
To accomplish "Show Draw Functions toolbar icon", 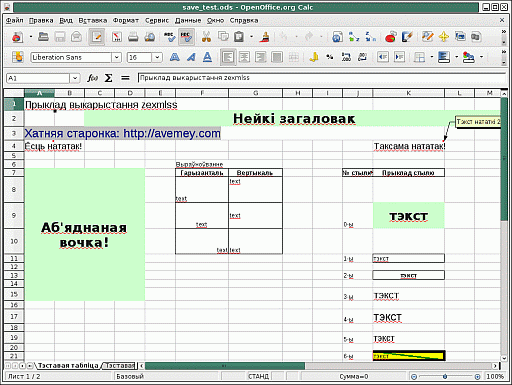I will point(407,37).
